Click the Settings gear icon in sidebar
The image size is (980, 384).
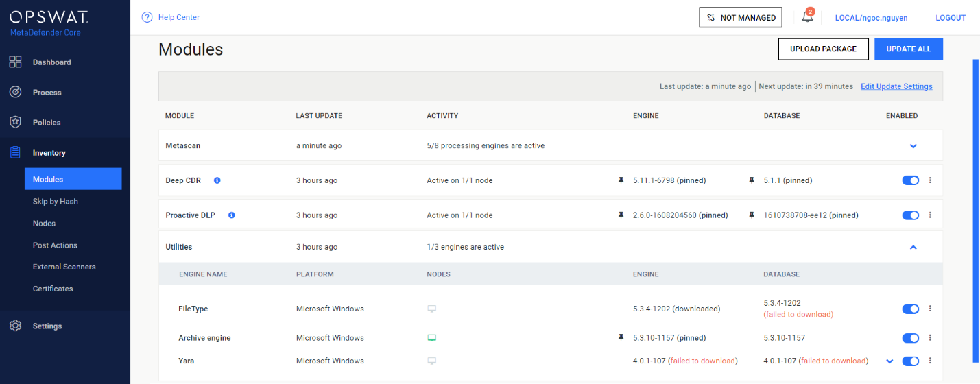(x=15, y=326)
